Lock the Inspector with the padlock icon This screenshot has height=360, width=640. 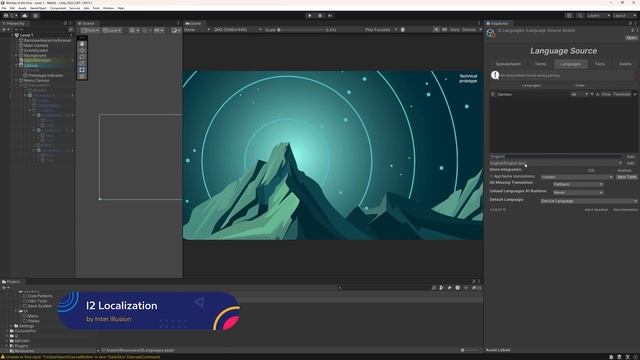click(631, 23)
